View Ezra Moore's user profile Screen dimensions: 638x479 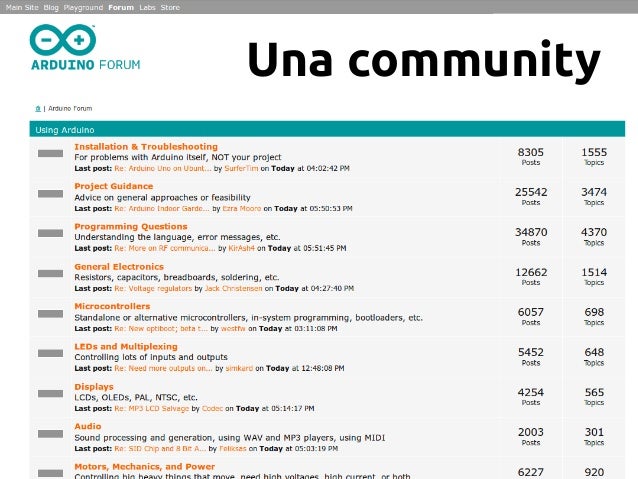(242, 208)
